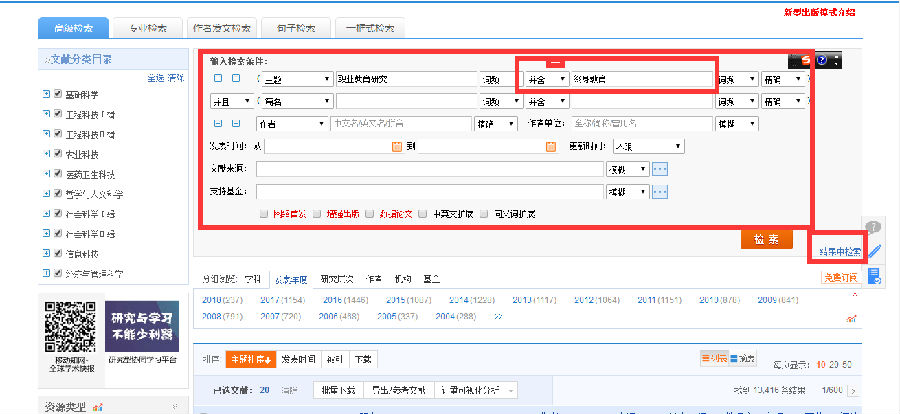Enable the 网络首发 checkbox
Viewport: 900px width, 414px height.
pyautogui.click(x=263, y=214)
